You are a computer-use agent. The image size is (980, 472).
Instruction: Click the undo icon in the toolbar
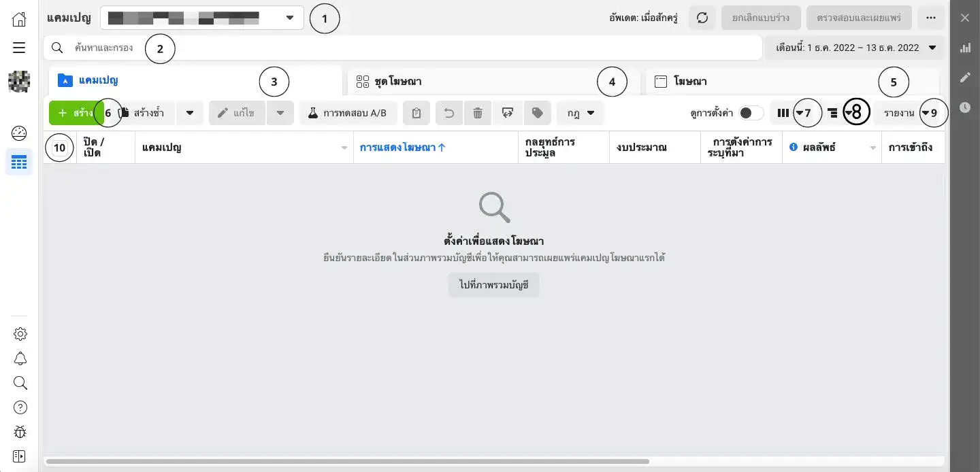coord(448,113)
